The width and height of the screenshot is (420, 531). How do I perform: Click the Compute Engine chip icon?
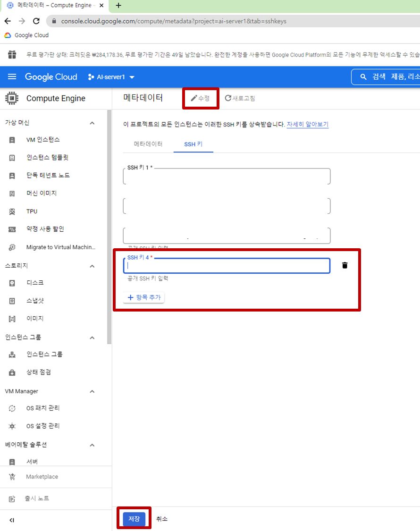pos(12,98)
